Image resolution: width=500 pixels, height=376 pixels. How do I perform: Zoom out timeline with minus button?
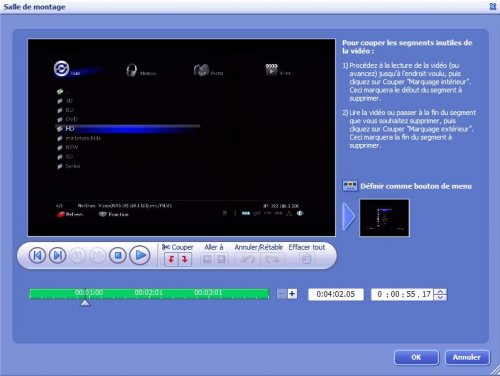(x=282, y=294)
